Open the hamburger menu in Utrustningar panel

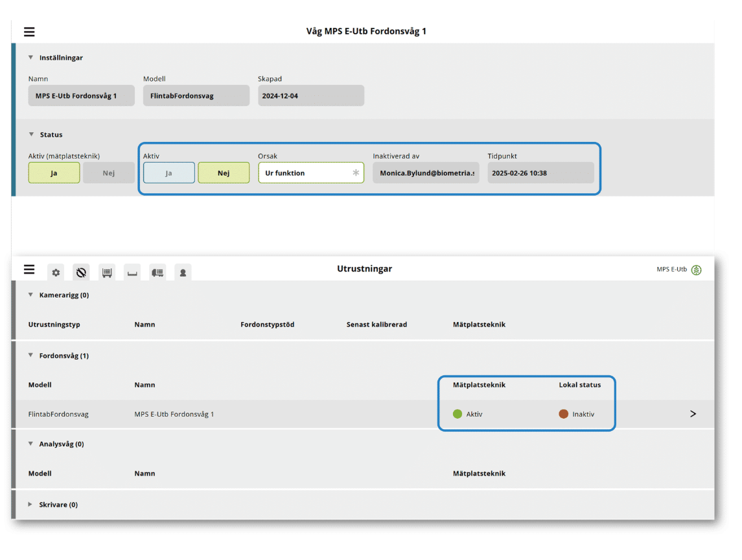point(29,270)
